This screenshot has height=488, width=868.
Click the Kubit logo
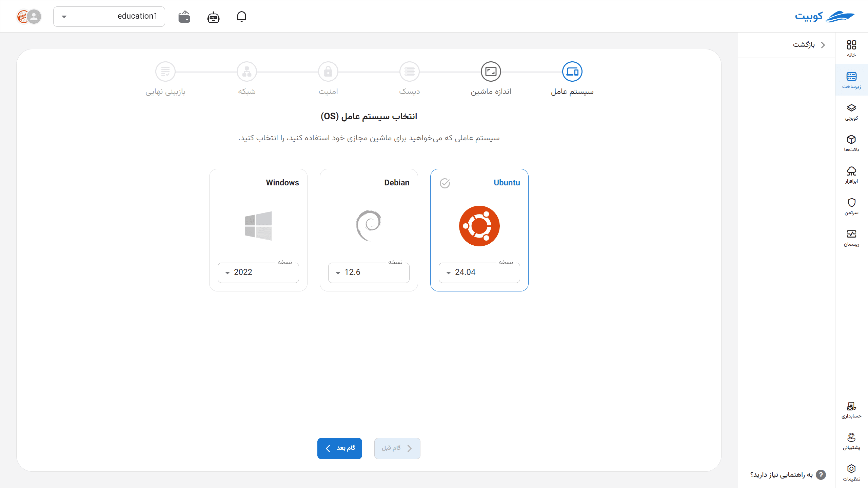click(825, 16)
